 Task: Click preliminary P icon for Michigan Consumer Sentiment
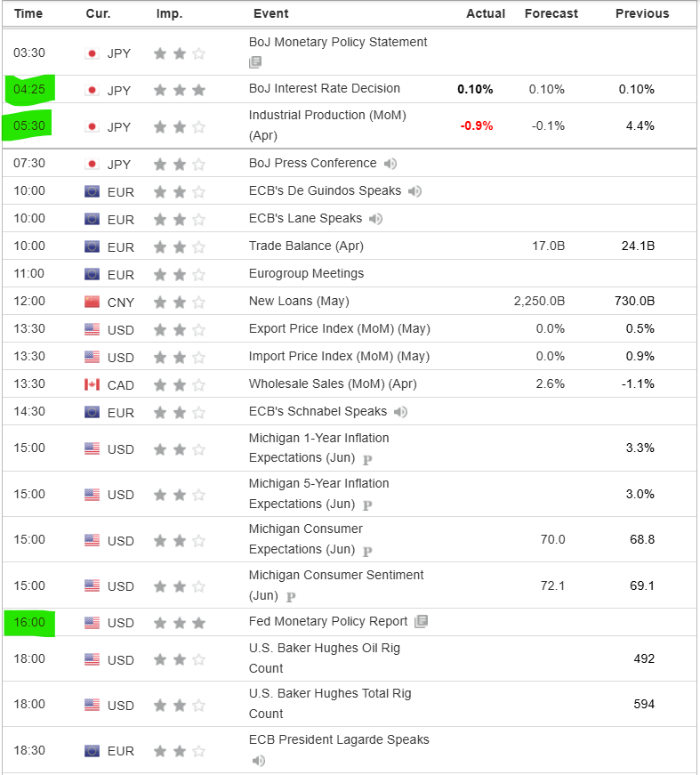click(291, 597)
